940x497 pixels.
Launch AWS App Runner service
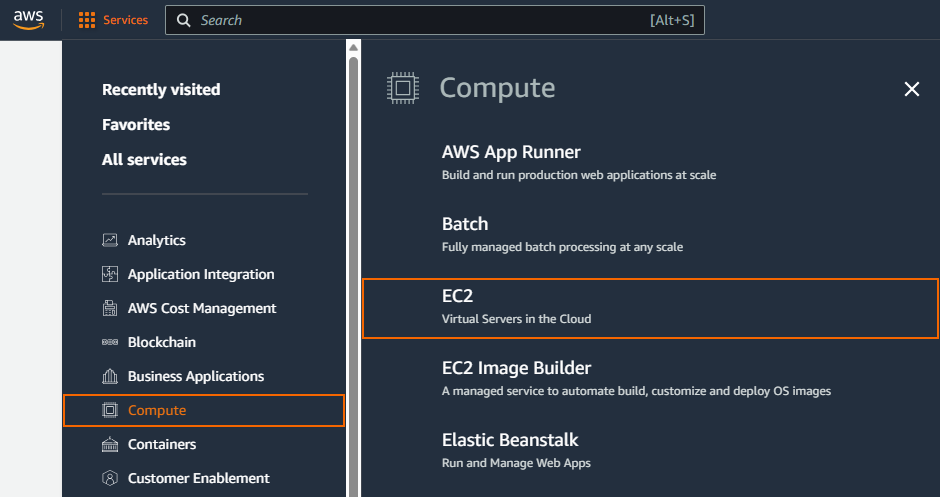pos(511,152)
